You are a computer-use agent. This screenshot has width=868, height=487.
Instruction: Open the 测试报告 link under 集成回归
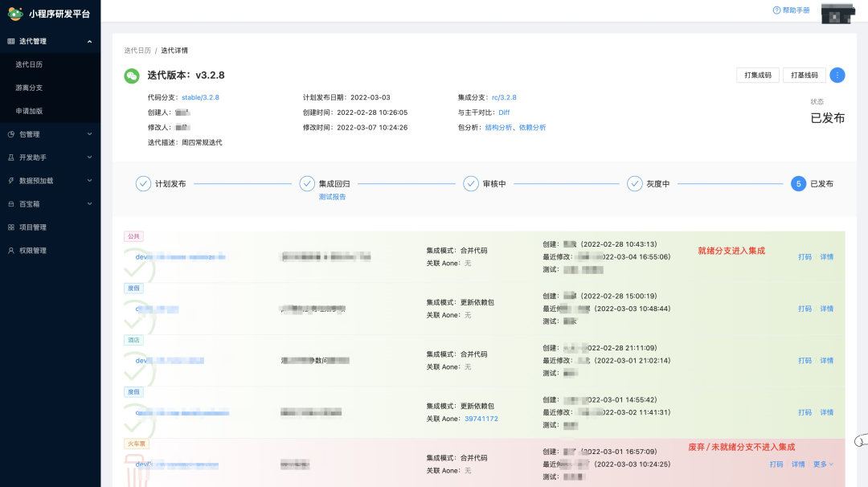(x=334, y=196)
